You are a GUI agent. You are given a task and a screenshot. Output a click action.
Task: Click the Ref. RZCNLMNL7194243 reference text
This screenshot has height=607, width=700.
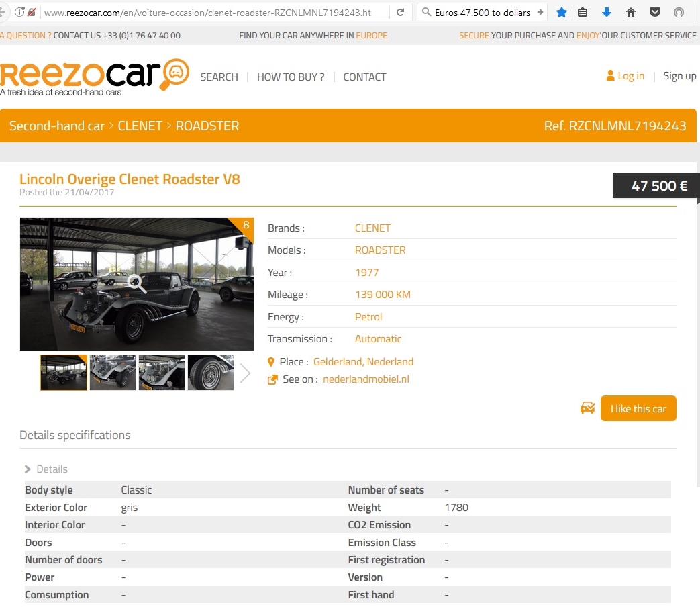pos(615,126)
